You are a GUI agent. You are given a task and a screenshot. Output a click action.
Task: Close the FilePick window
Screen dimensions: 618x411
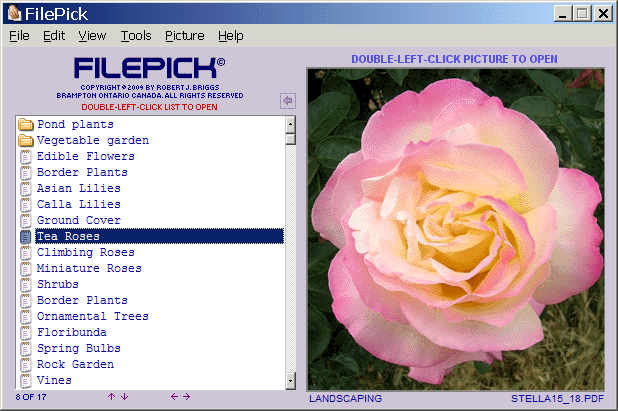603,14
